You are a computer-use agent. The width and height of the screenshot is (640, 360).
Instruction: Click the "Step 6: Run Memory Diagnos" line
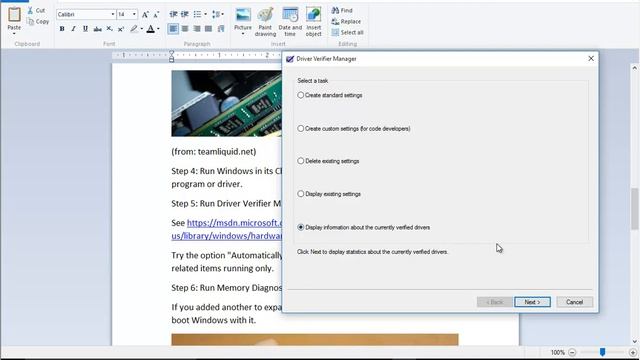pos(227,288)
